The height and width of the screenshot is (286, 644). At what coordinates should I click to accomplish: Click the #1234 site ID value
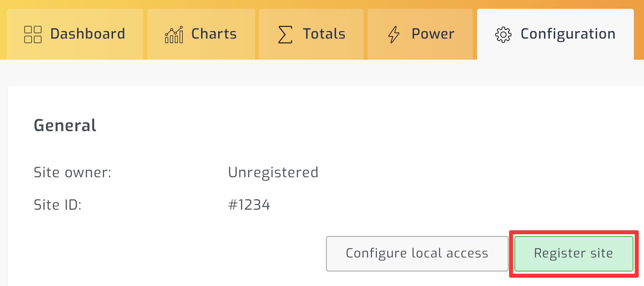tap(249, 205)
